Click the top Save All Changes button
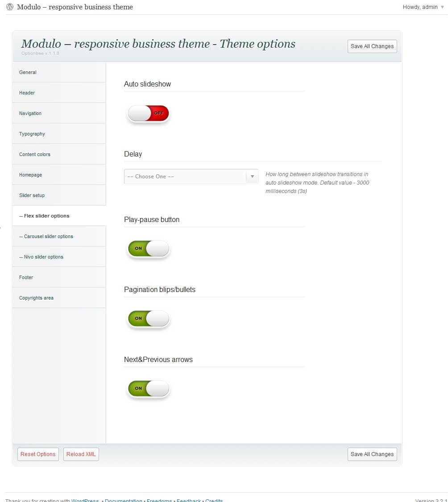Image resolution: width=448 pixels, height=502 pixels. [x=372, y=46]
